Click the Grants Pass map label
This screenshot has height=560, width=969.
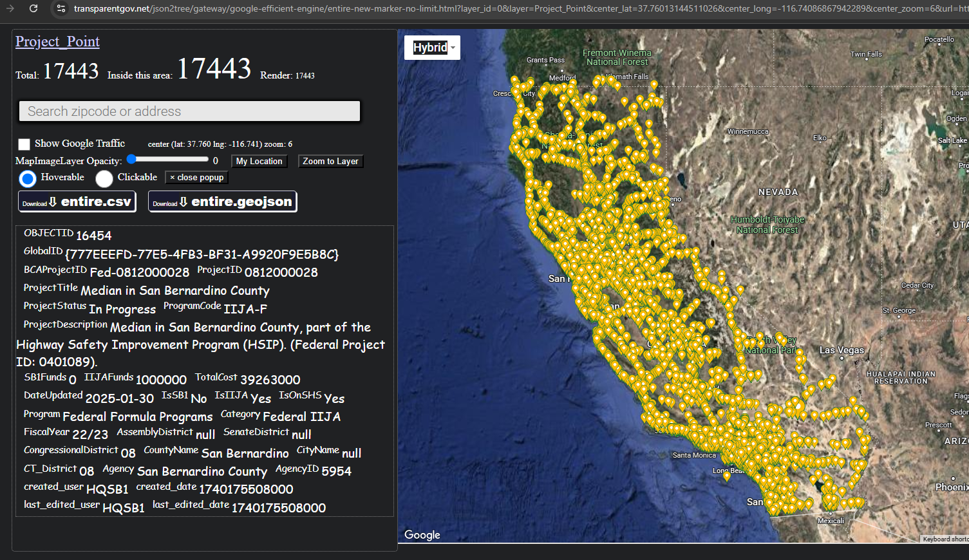[545, 60]
